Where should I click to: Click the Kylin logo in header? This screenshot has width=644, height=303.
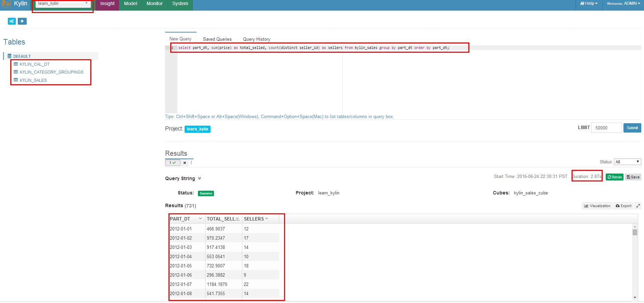click(x=6, y=4)
